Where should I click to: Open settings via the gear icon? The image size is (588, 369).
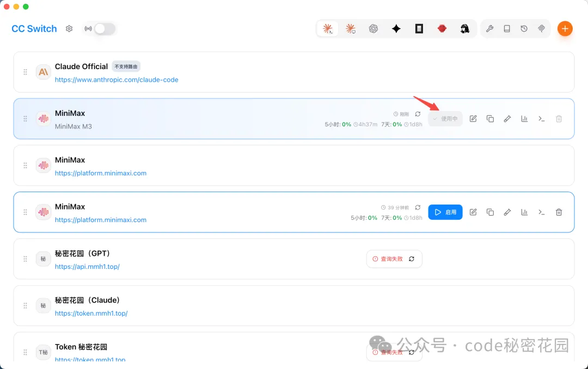(69, 29)
